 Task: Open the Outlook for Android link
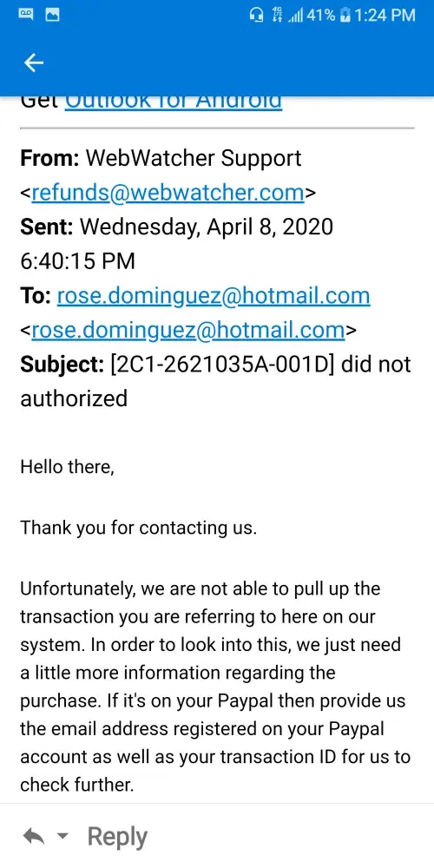[x=174, y=103]
